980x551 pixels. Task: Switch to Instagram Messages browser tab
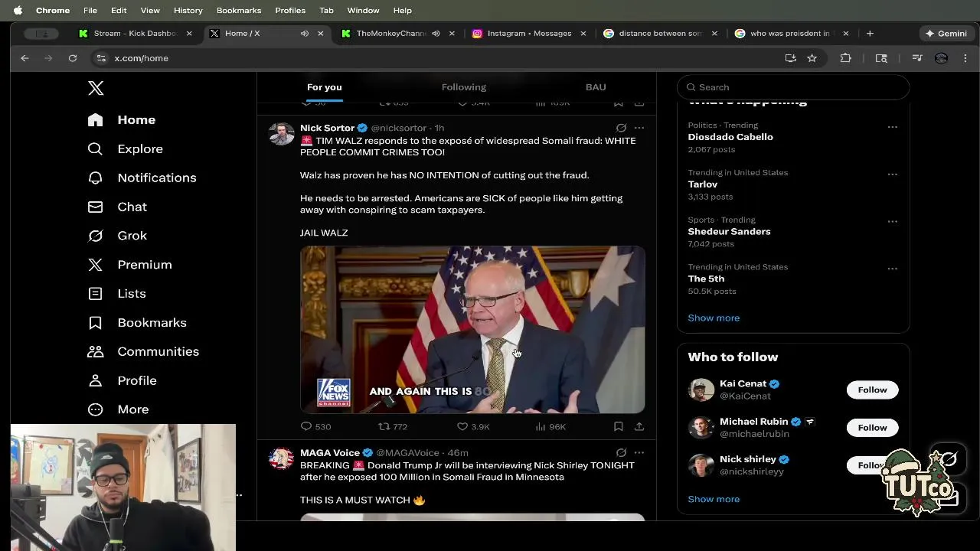(528, 34)
